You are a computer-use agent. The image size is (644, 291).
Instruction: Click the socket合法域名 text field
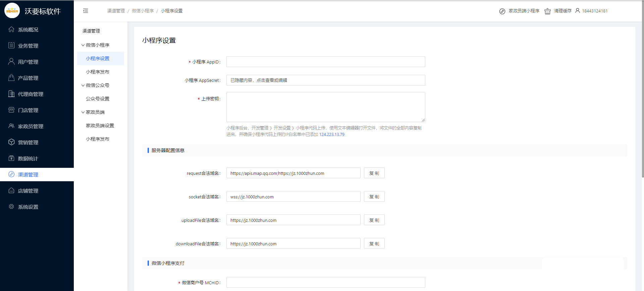293,197
